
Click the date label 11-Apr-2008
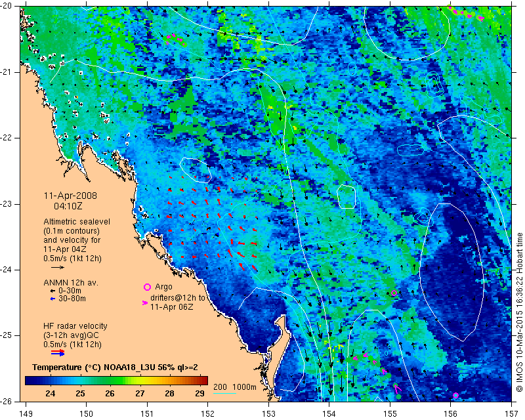click(x=70, y=196)
